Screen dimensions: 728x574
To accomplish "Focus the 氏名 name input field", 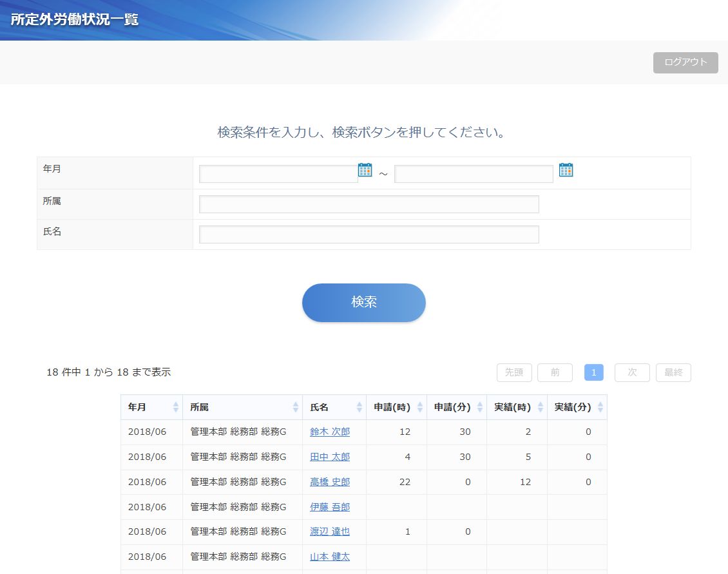I will tap(369, 234).
